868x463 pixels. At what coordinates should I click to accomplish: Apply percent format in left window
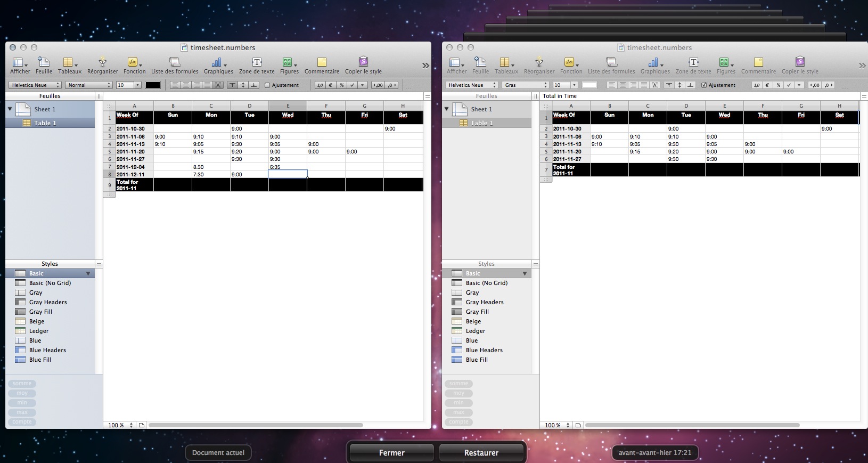click(x=341, y=85)
